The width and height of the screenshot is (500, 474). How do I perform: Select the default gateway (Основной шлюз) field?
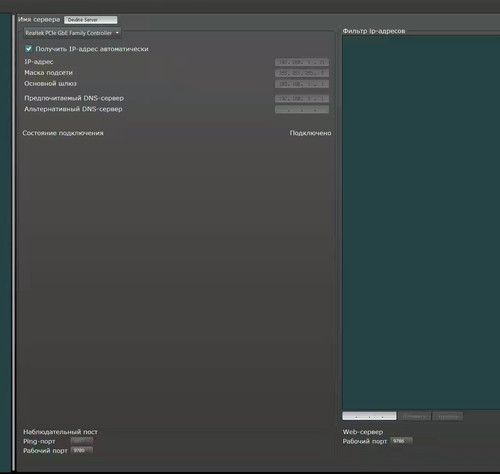pyautogui.click(x=302, y=84)
